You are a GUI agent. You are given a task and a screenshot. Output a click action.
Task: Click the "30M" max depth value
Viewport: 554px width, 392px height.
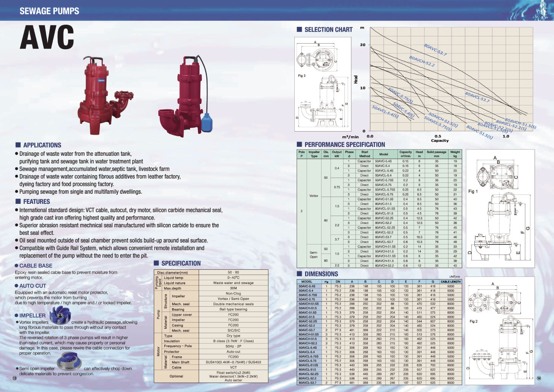tap(233, 288)
